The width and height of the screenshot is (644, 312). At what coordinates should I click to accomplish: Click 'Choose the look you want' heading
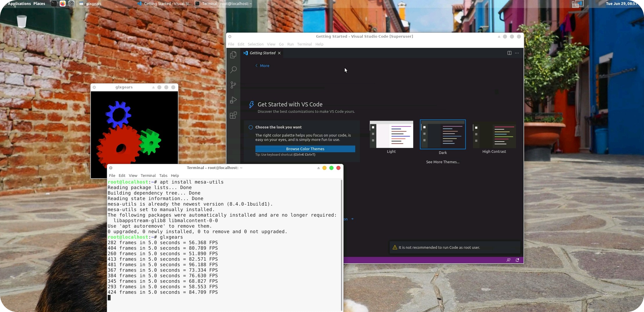[x=278, y=127]
